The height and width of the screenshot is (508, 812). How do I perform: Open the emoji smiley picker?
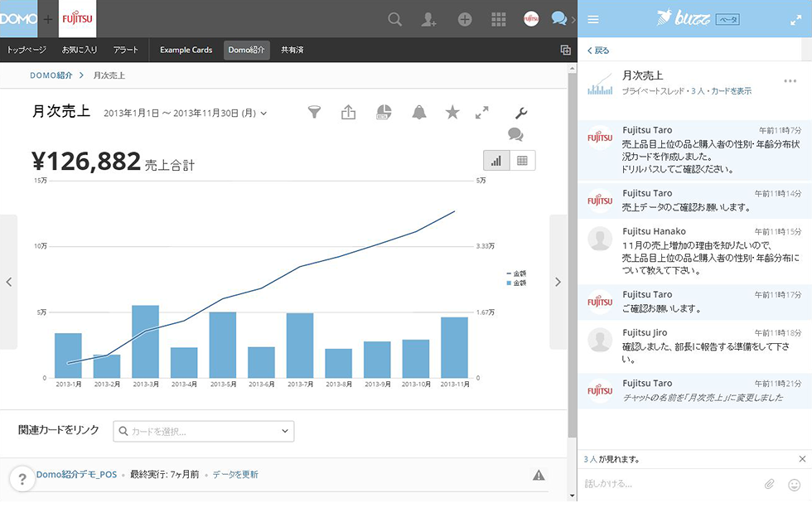[x=794, y=485]
